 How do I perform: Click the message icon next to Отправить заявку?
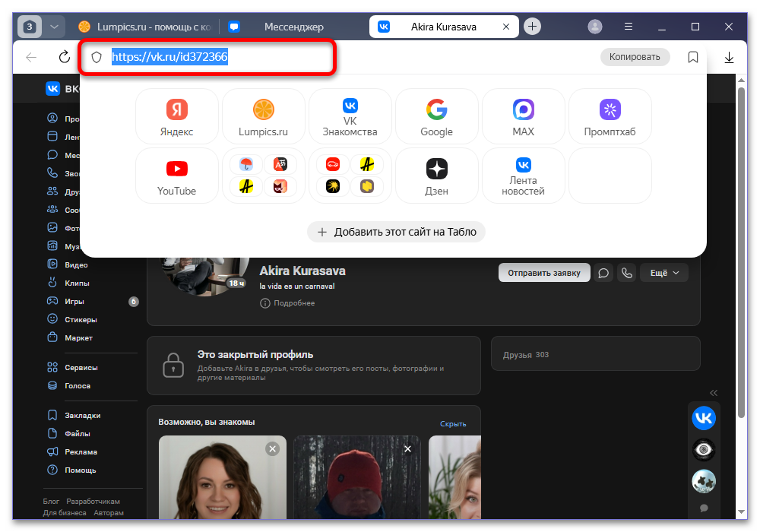point(603,273)
